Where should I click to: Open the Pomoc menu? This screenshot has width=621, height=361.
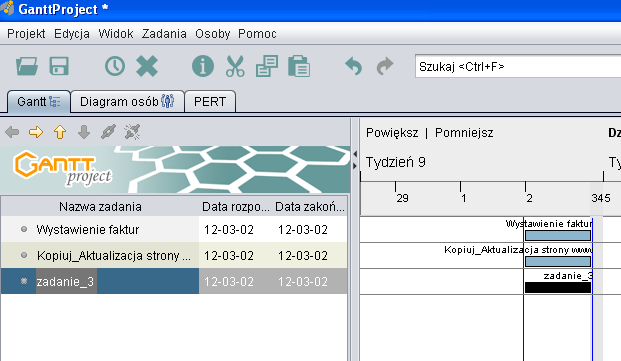(257, 34)
